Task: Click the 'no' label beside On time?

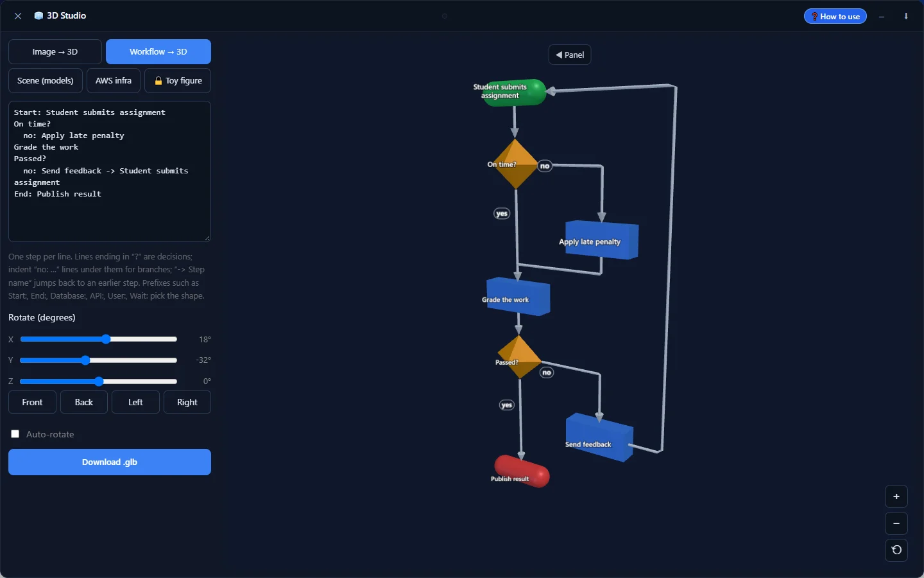Action: click(545, 166)
